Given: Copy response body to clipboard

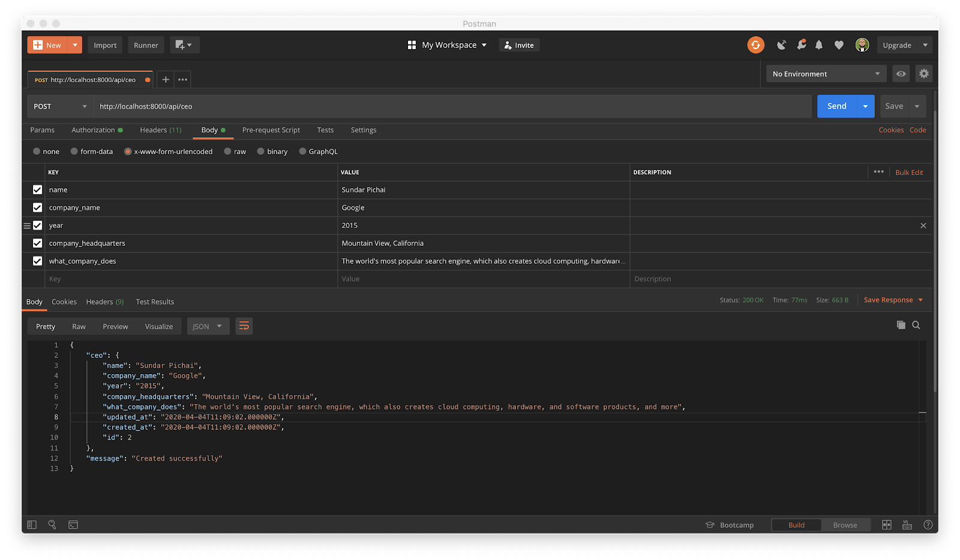Looking at the screenshot, I should (901, 325).
